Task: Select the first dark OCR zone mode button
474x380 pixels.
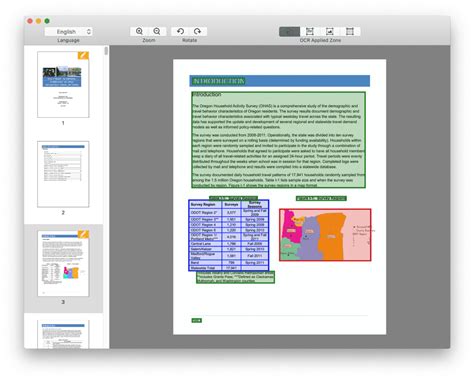Action: 289,32
